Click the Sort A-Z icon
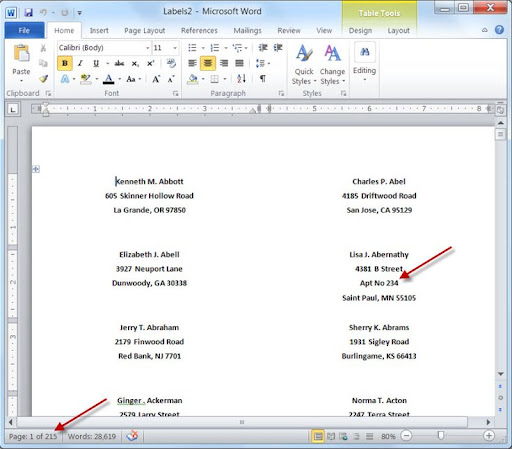The height and width of the screenshot is (449, 512). pyautogui.click(x=241, y=79)
